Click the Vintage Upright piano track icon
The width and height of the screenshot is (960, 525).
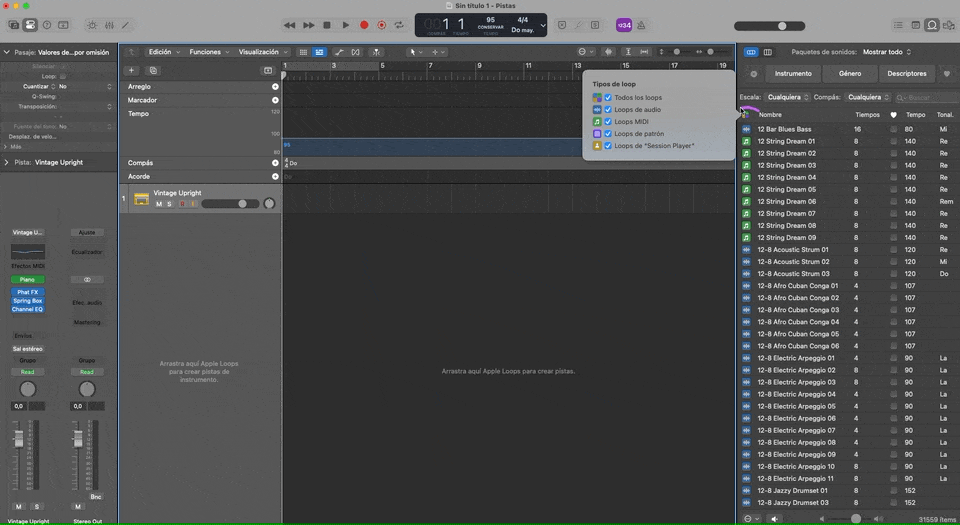click(x=141, y=199)
